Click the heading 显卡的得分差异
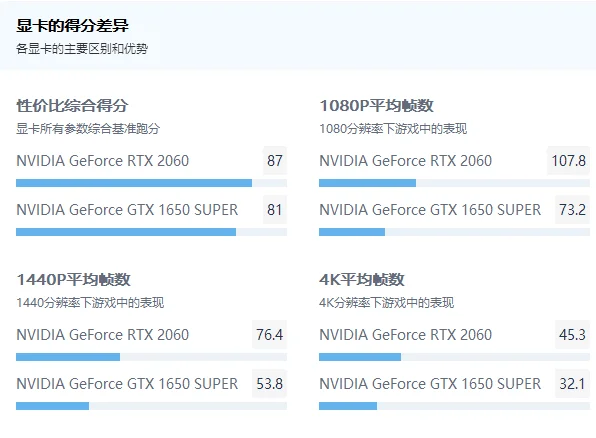This screenshot has width=596, height=438. (72, 26)
